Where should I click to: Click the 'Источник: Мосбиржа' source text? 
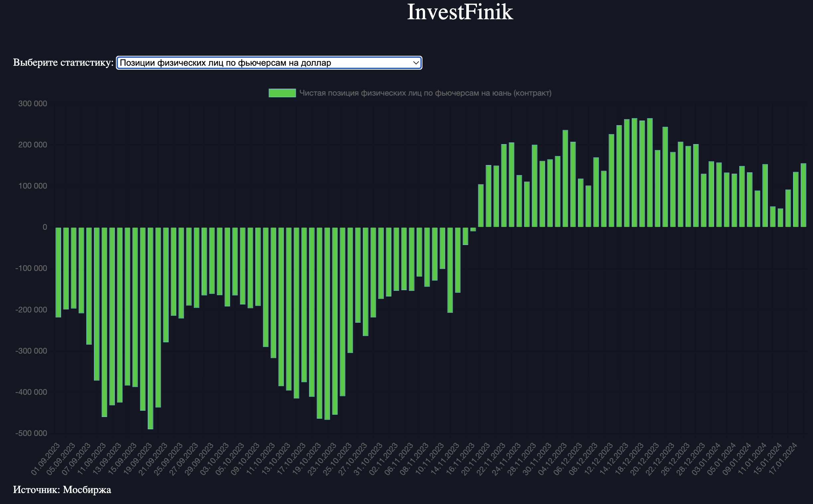pos(62,490)
